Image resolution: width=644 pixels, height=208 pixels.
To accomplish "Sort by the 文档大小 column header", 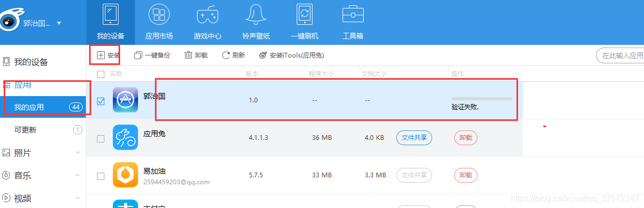I will (x=374, y=74).
